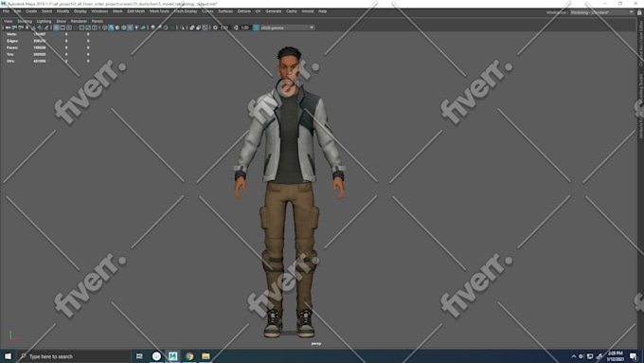Click the X-Ray Active Components icon
Screen dimensions: 644x363
click(198, 27)
